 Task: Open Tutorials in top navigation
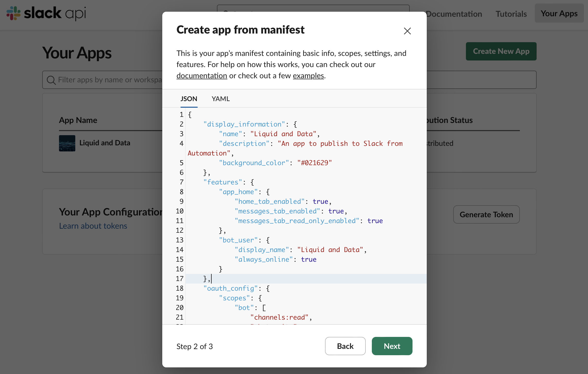click(x=511, y=14)
